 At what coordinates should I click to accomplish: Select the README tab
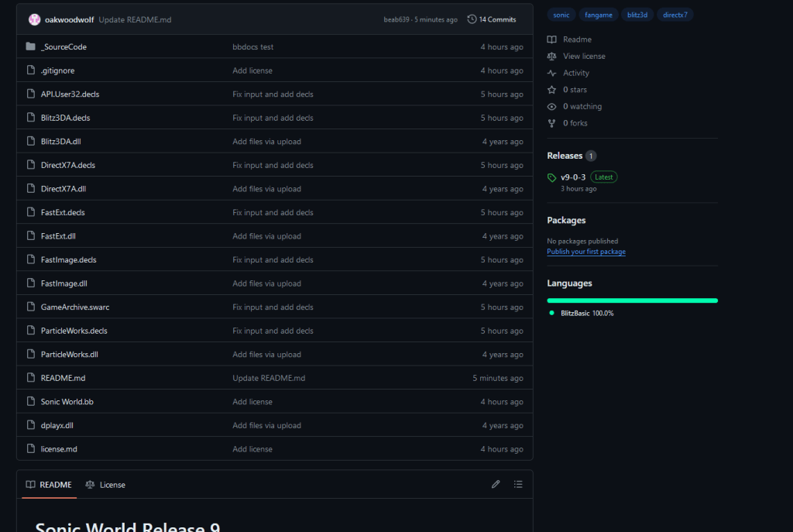pyautogui.click(x=49, y=485)
